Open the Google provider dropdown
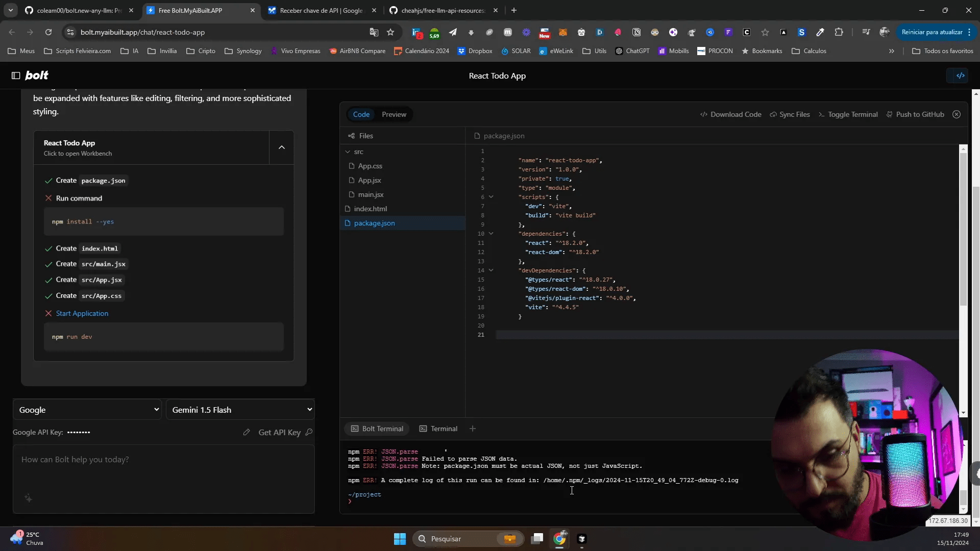 tap(87, 410)
